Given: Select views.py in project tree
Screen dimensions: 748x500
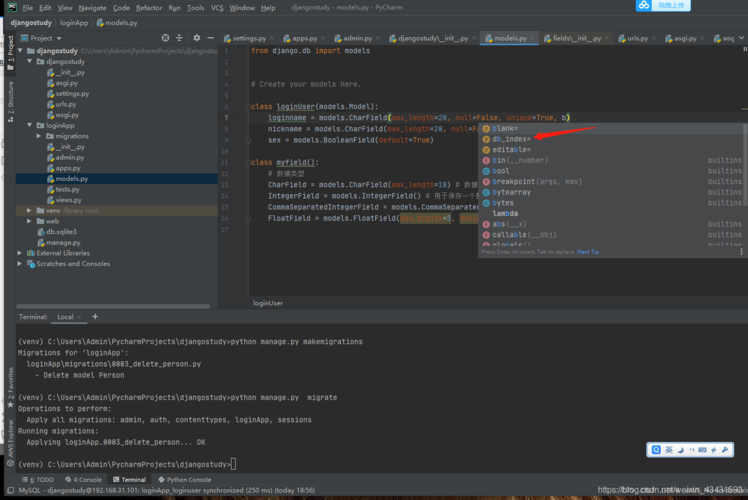Looking at the screenshot, I should coord(64,200).
